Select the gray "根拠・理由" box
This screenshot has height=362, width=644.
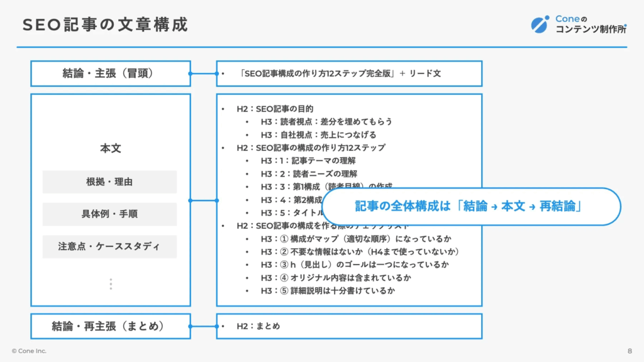coord(109,182)
